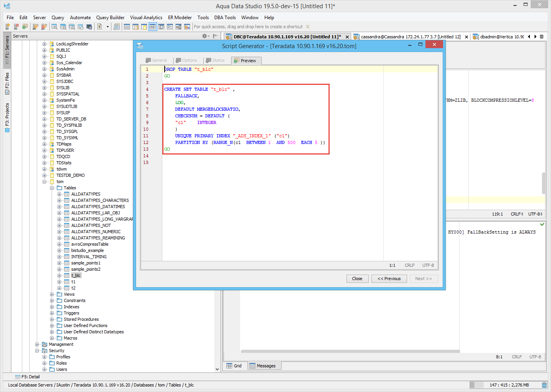Click the Register Server icon at toolbar start
551x392 pixels.
coord(7,27)
